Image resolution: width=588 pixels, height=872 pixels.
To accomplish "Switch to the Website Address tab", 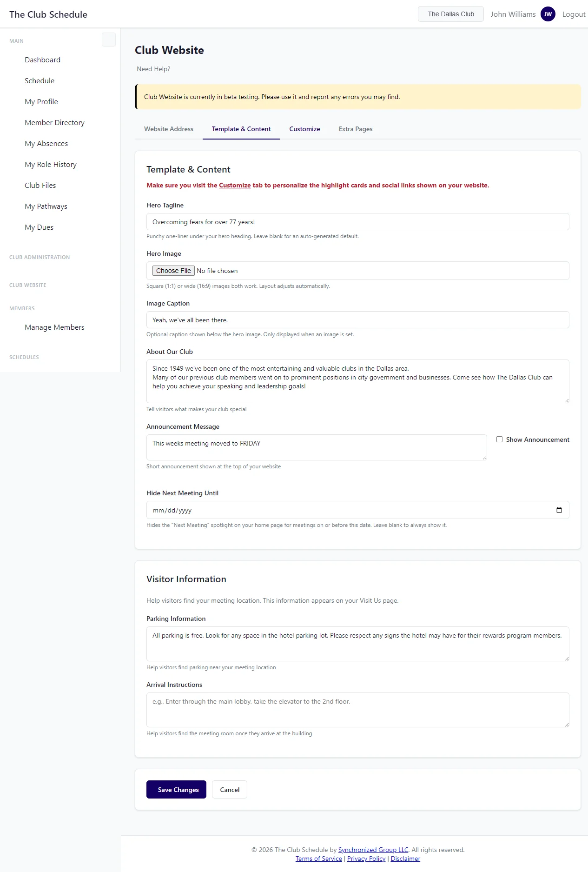I will 169,129.
